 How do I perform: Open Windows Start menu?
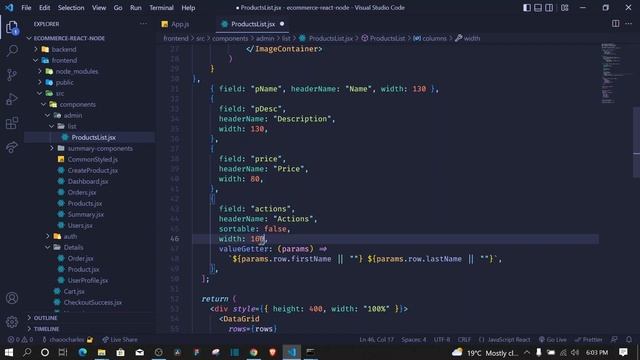tap(9, 352)
